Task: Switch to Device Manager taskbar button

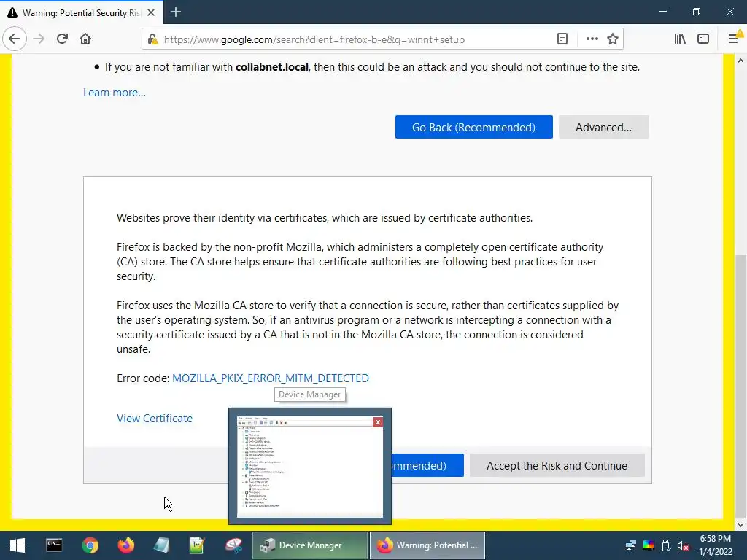Action: [x=309, y=545]
